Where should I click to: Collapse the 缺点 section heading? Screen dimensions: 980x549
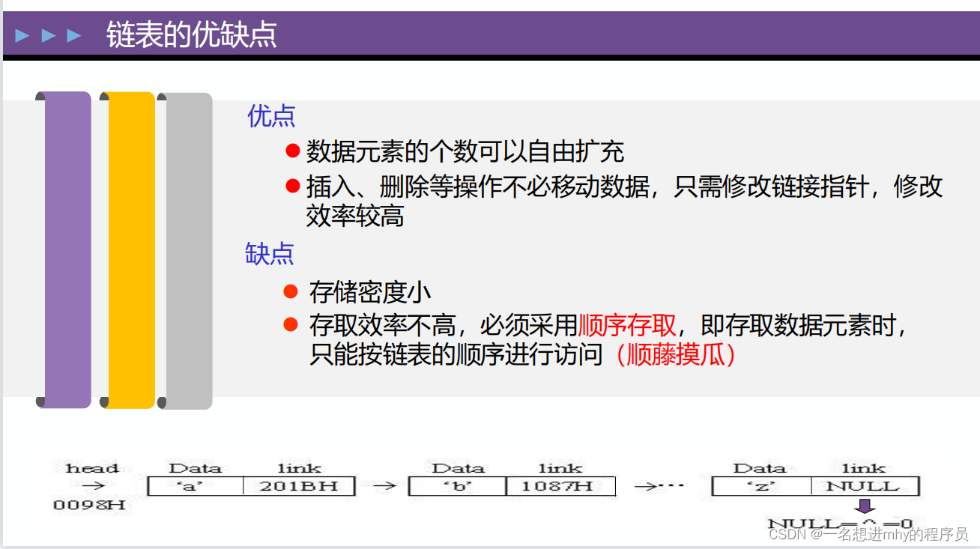268,255
